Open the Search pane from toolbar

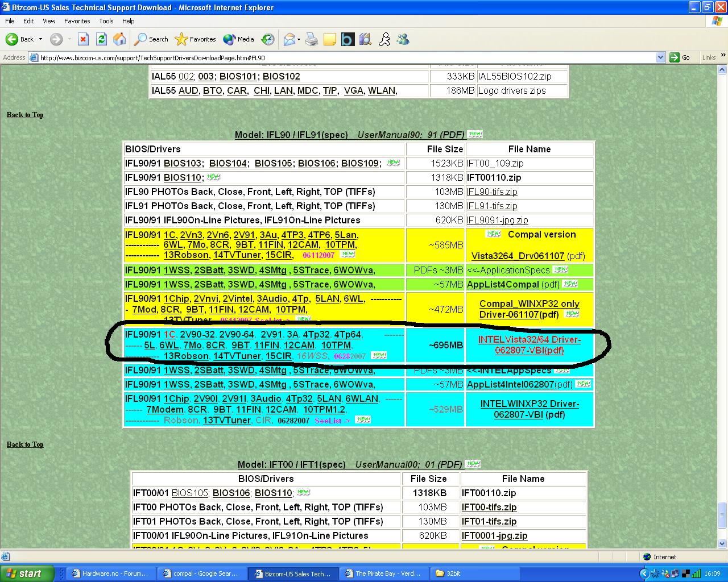[151, 39]
